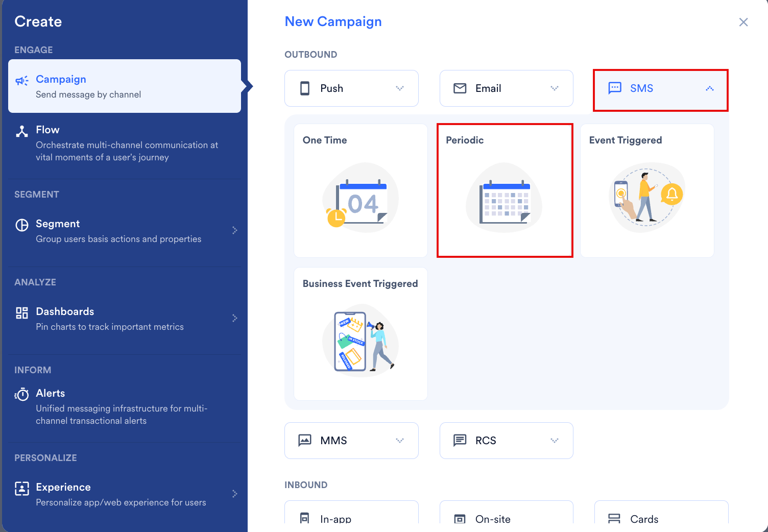Viewport: 768px width, 532px height.
Task: Click the SMS chat bubble icon
Action: tap(615, 88)
